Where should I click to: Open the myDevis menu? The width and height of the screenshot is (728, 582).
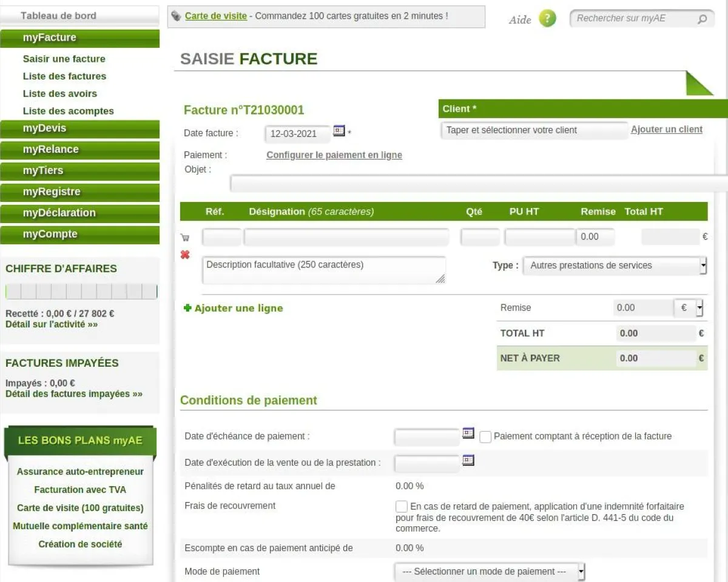point(79,129)
